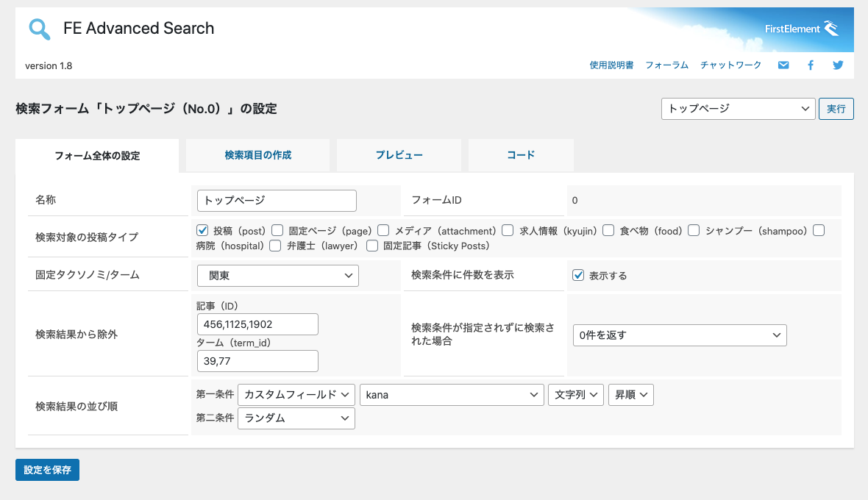Click the mail envelope icon
The height and width of the screenshot is (500, 868).
pos(783,65)
